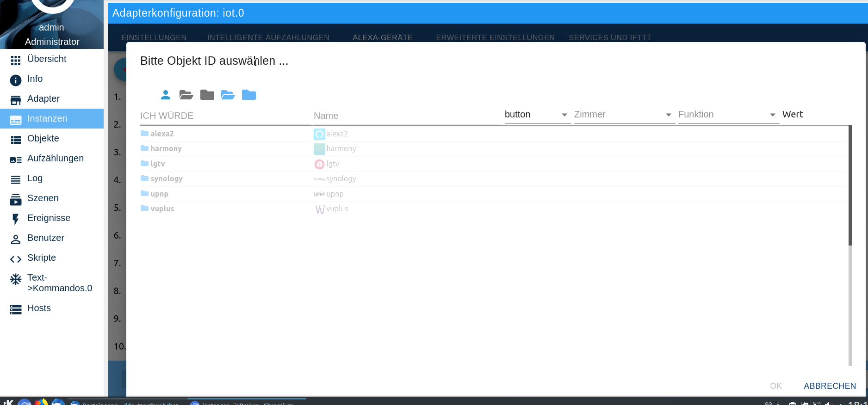The height and width of the screenshot is (405, 868).
Task: Expand the lgtv folder row
Action: (144, 163)
